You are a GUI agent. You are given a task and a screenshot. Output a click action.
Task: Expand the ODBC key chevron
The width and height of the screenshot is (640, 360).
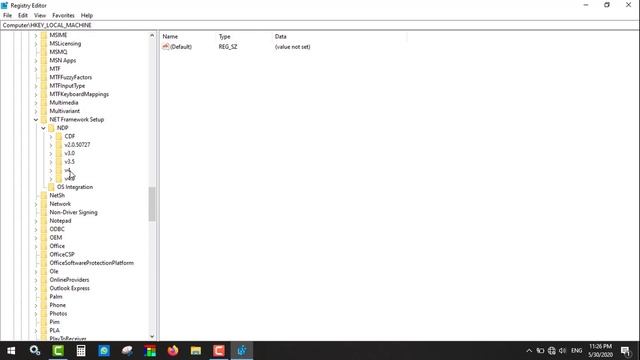coord(36,229)
